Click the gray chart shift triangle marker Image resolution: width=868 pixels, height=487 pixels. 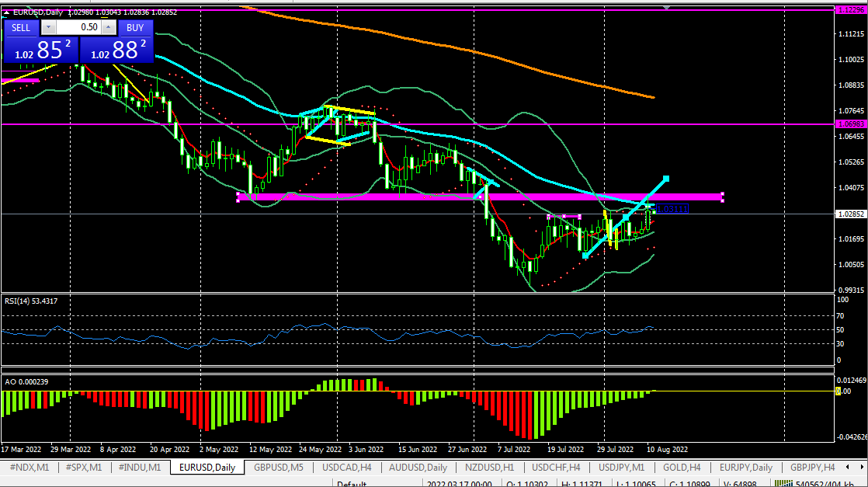tap(666, 7)
